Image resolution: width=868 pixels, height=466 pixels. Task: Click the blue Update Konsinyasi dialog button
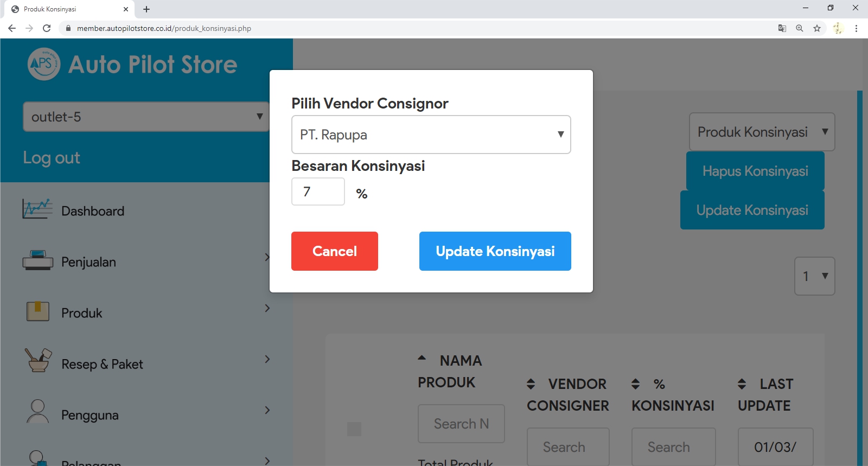coord(495,251)
